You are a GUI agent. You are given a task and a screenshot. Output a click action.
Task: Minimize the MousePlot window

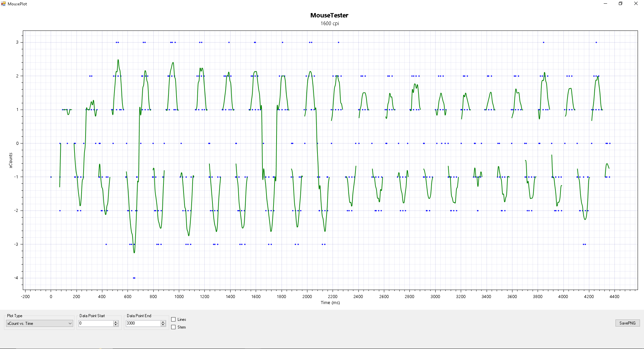point(605,4)
